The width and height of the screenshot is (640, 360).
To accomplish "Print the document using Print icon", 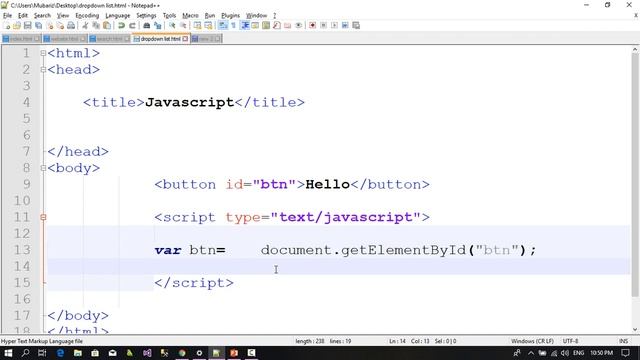I will pos(71,26).
